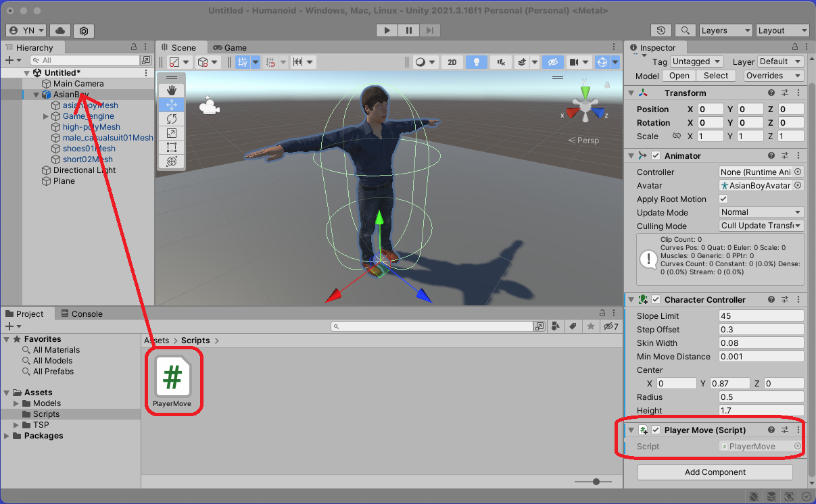This screenshot has width=816, height=504.
Task: Toggle 2D view mode in Scene
Action: [x=452, y=62]
